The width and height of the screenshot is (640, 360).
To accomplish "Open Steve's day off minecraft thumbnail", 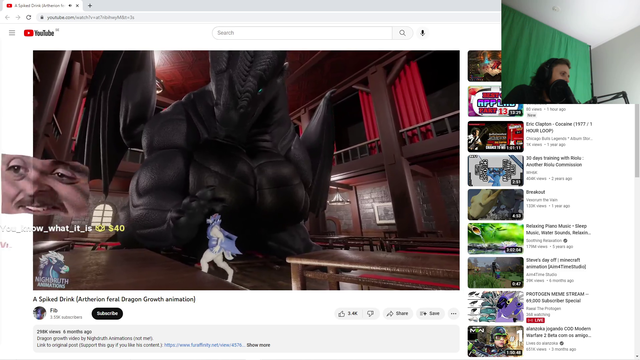I will pos(496,272).
